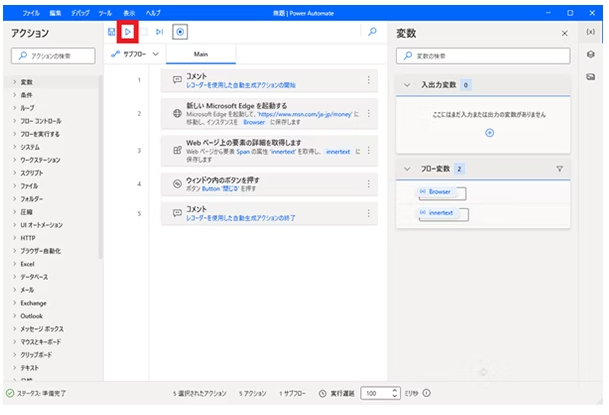609x415 pixels.
Task: Select the Browser flow variable
Action: click(436, 192)
